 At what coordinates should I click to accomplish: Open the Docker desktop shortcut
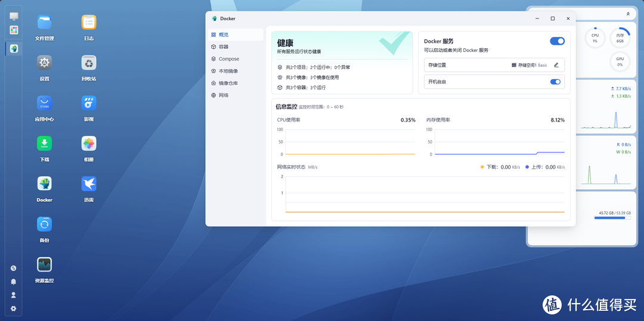(x=44, y=183)
